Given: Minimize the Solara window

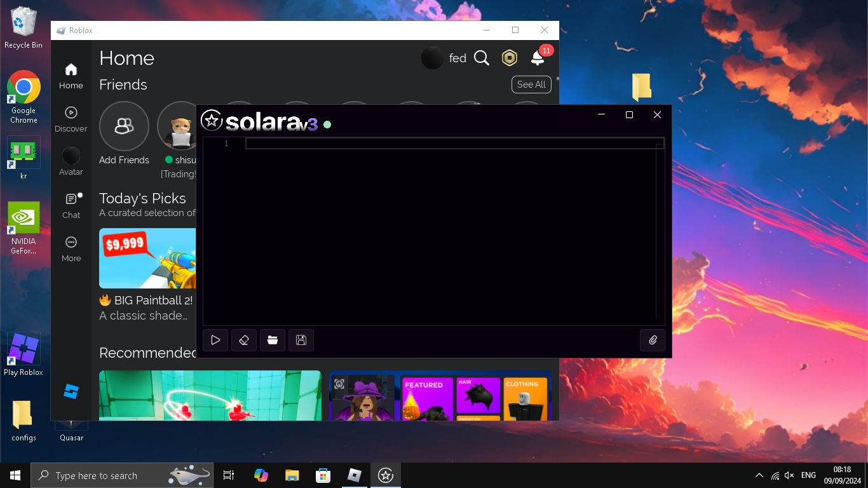Looking at the screenshot, I should [601, 115].
